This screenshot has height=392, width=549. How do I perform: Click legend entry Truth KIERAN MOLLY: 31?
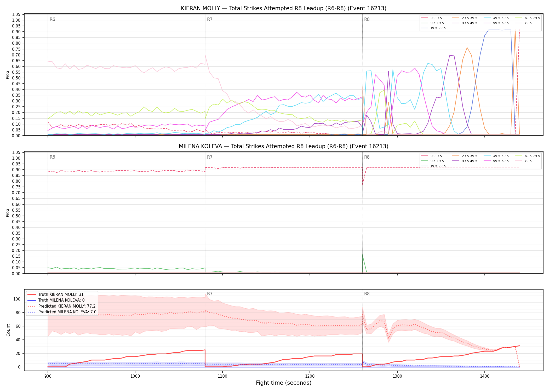point(55,295)
